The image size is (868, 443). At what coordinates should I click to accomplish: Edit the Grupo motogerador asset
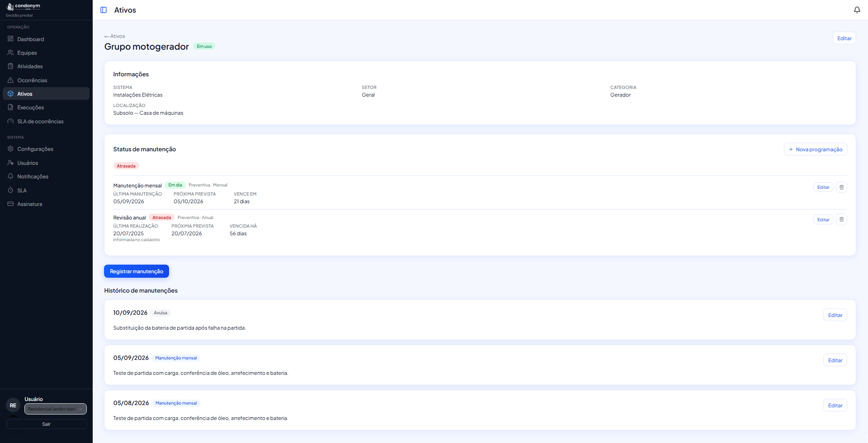(844, 38)
